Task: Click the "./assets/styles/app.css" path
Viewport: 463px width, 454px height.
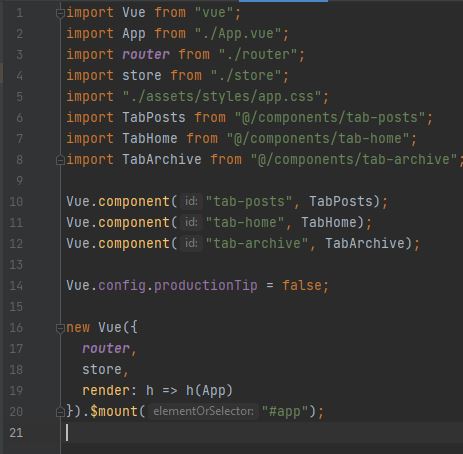Action: (x=222, y=97)
